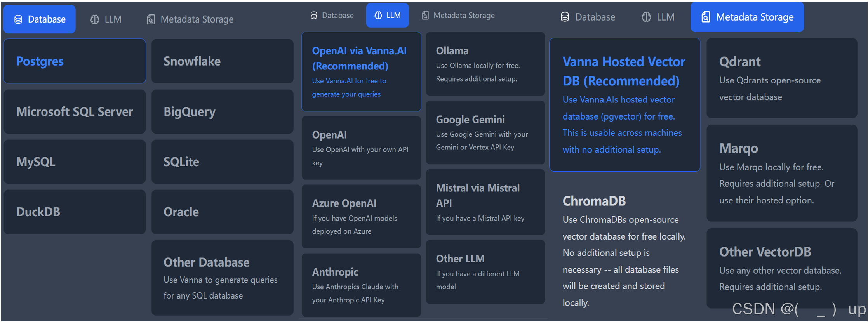Pick the Marqo storage card

(782, 173)
